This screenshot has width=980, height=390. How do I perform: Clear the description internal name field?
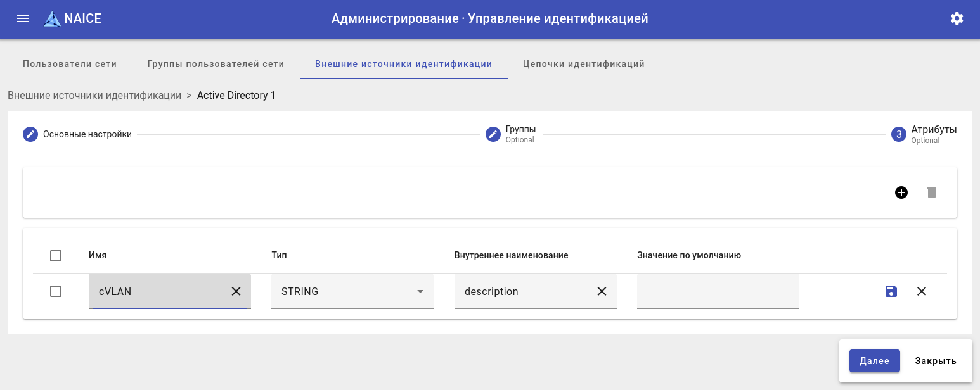tap(602, 291)
